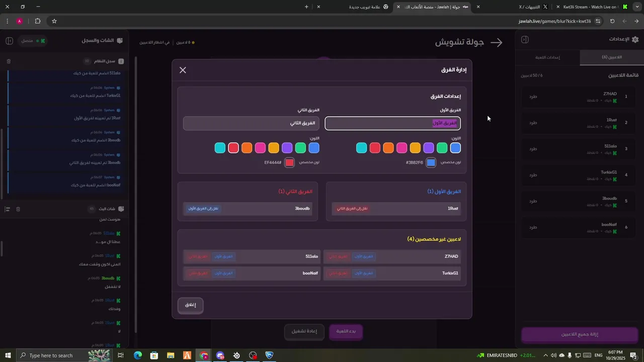
Task: Open browser extensions puzzle icon
Action: (x=38, y=21)
